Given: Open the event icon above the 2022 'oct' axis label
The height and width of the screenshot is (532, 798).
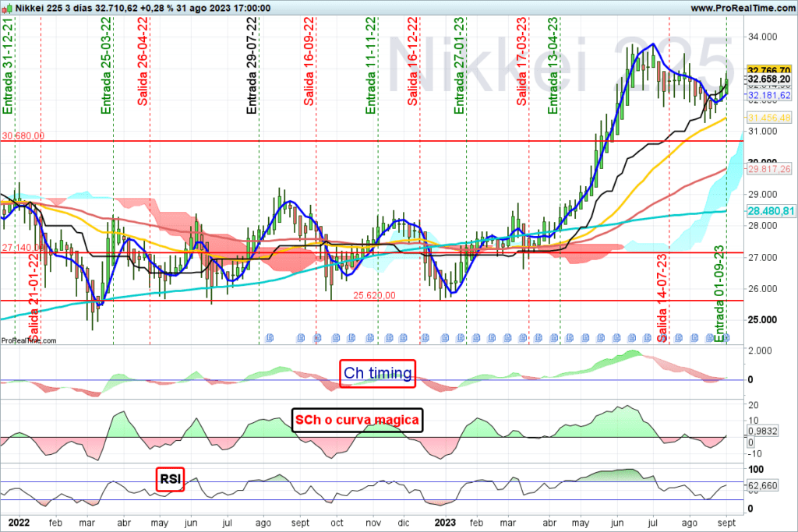Looking at the screenshot, I should (x=336, y=338).
